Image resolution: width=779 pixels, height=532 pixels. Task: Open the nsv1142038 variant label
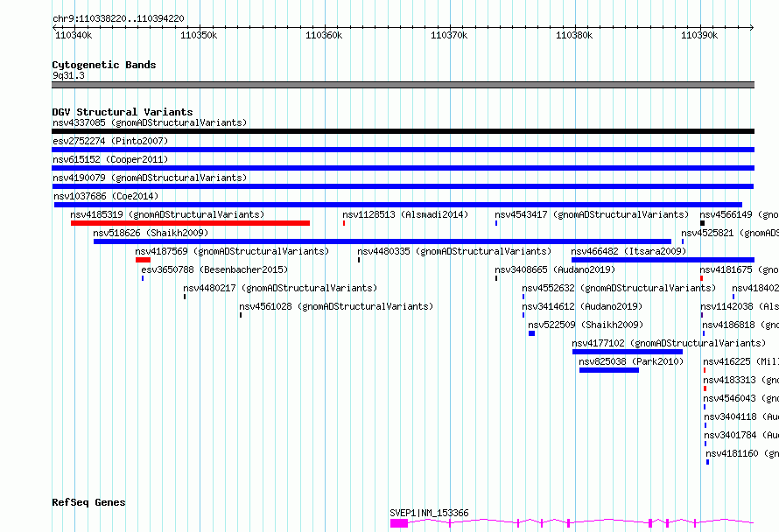point(740,306)
